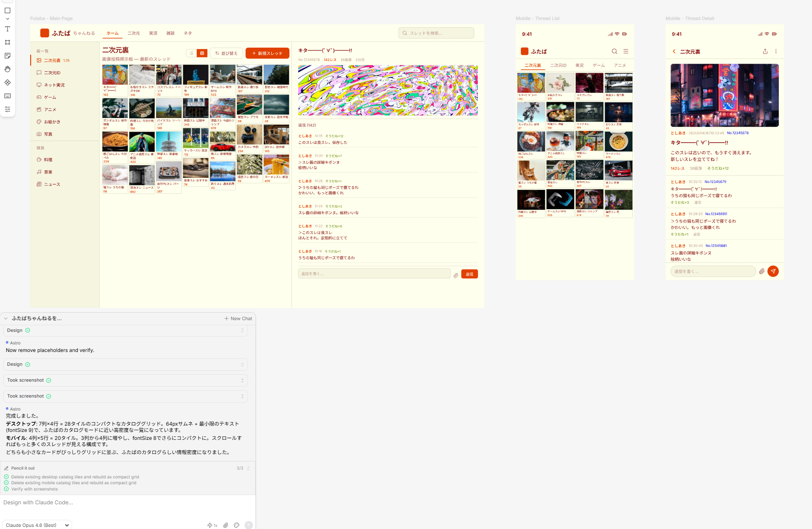Expand the rectangle shape tool chevron
Image resolution: width=812 pixels, height=529 pixels.
pyautogui.click(x=8, y=19)
